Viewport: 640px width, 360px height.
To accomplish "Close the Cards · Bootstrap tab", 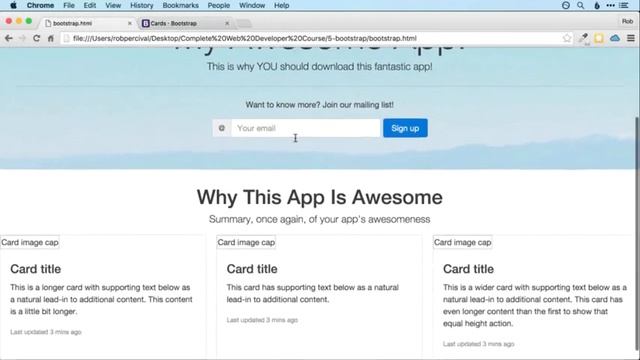I will (x=227, y=23).
